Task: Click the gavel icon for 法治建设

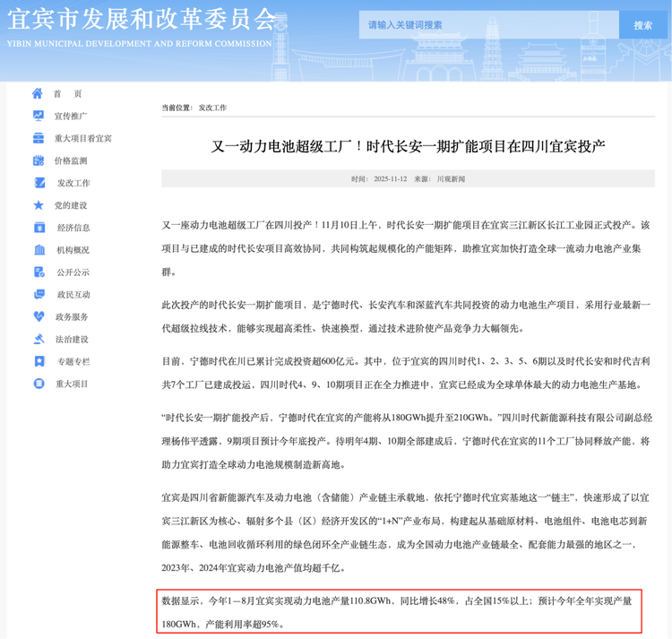Action: [x=39, y=339]
